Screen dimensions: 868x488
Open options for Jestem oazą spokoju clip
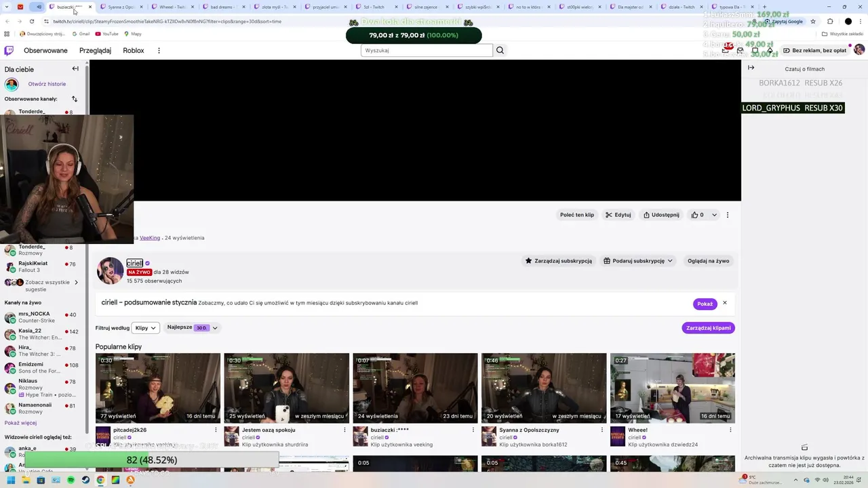(344, 430)
